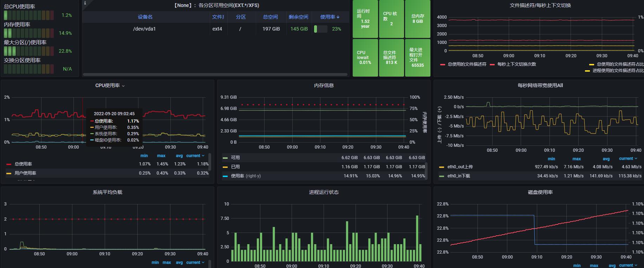Open current column dropdown in CPU legend

(x=195, y=156)
